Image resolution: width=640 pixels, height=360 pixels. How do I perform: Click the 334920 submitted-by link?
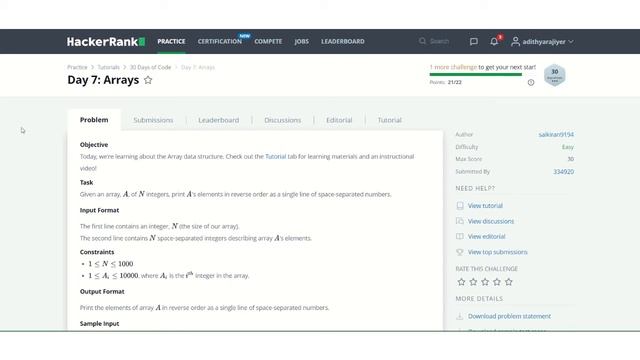[x=563, y=171]
